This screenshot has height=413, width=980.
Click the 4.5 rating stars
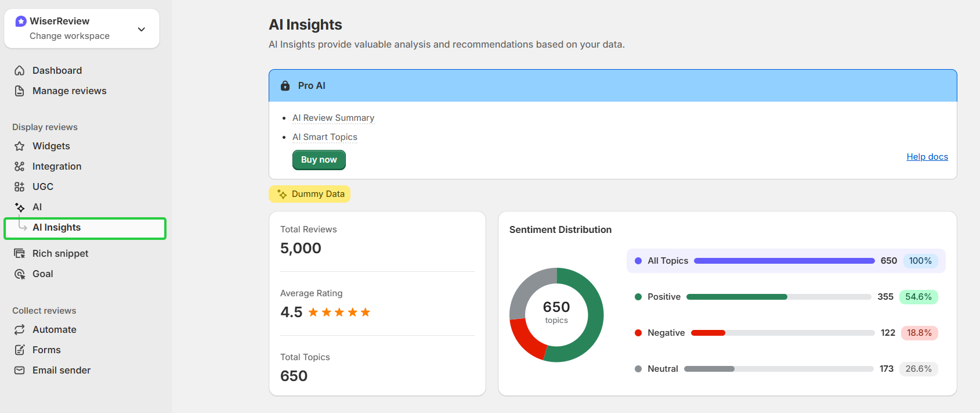339,313
